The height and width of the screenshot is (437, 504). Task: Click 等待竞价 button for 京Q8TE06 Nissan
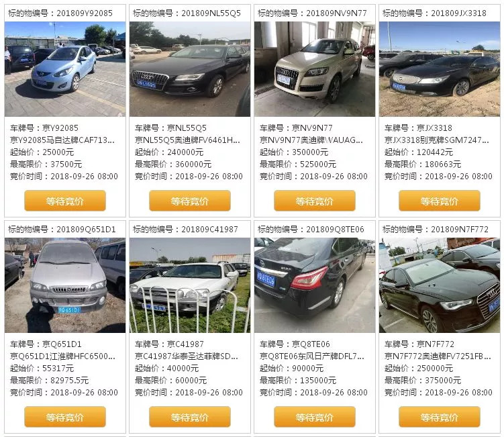[x=314, y=417]
